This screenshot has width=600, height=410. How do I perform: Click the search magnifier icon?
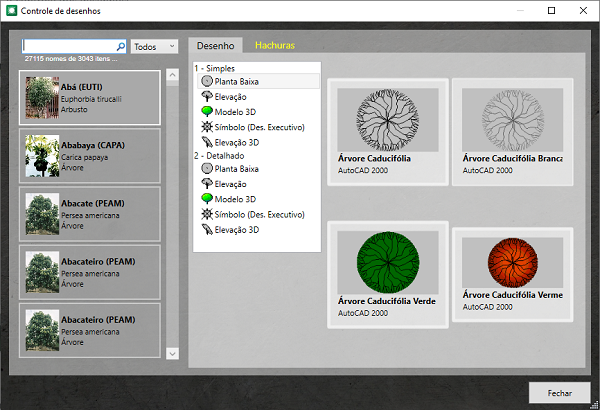pyautogui.click(x=121, y=46)
